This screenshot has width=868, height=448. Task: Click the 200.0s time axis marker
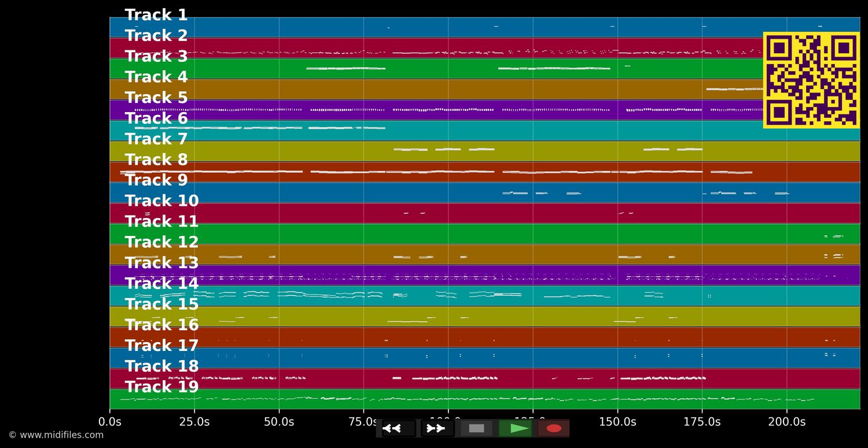(786, 422)
